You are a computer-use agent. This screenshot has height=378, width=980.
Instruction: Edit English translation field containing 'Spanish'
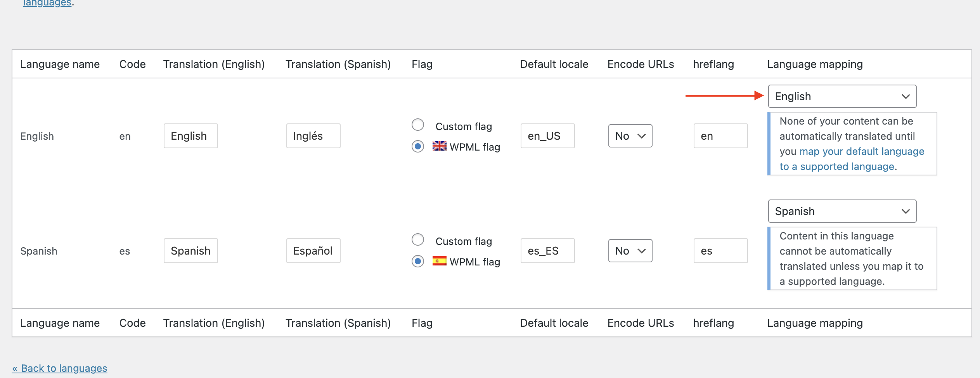click(x=190, y=251)
